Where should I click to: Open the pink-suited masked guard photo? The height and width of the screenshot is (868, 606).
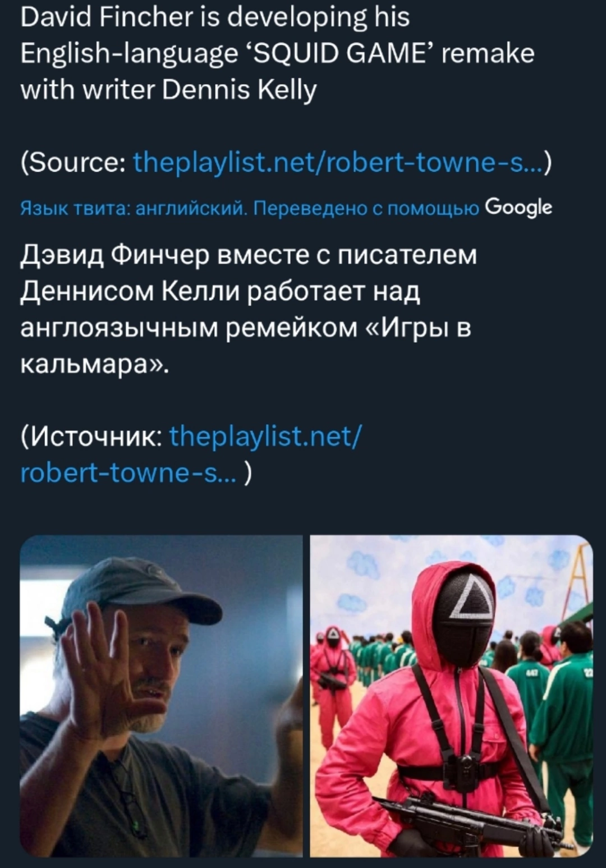pos(451,696)
